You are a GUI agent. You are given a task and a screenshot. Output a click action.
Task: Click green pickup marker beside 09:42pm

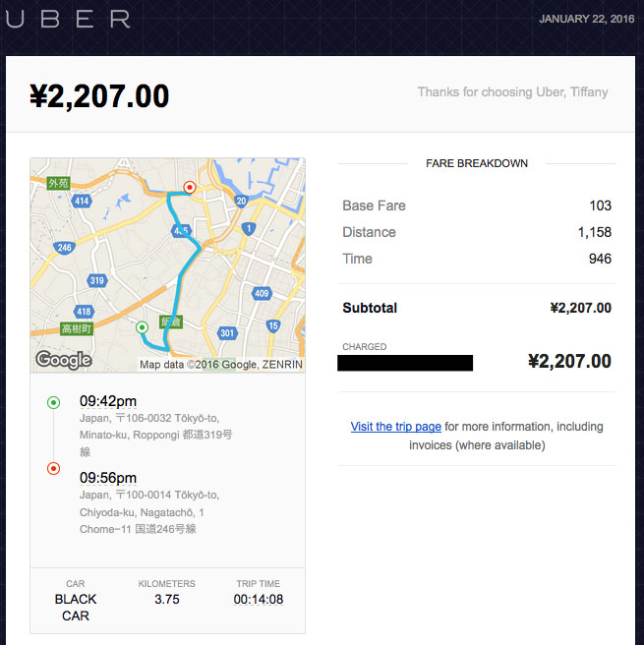(x=53, y=402)
